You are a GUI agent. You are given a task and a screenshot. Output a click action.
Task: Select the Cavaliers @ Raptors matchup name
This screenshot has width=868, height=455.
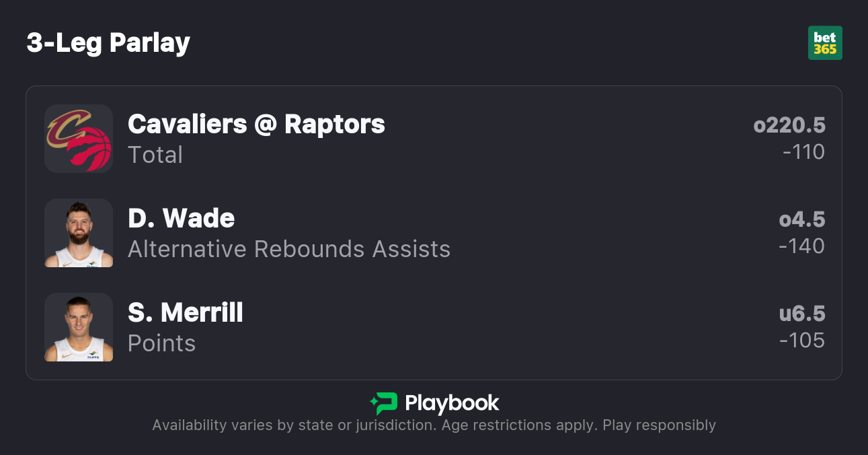point(256,124)
